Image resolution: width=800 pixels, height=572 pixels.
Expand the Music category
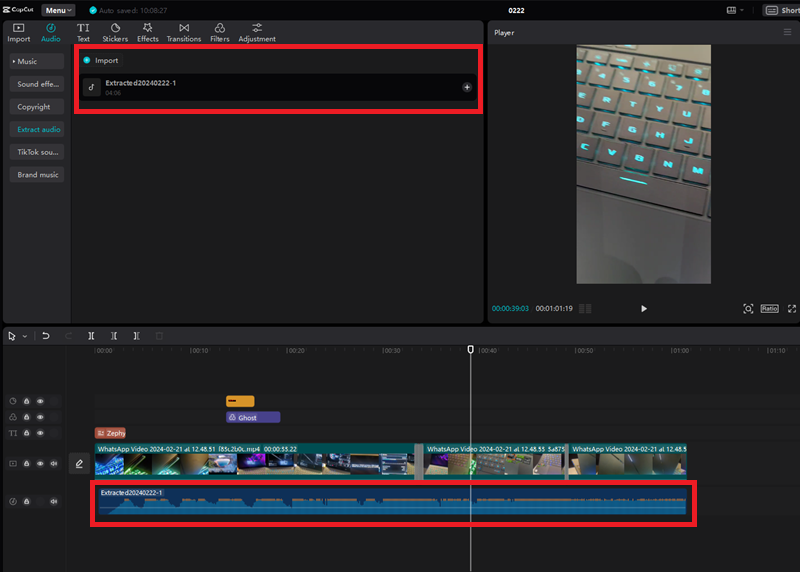(x=25, y=61)
